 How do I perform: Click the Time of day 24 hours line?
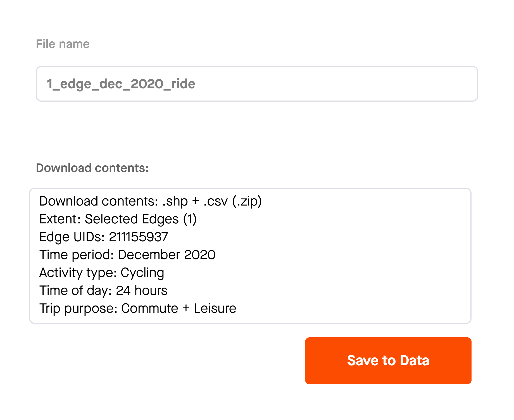pos(103,291)
